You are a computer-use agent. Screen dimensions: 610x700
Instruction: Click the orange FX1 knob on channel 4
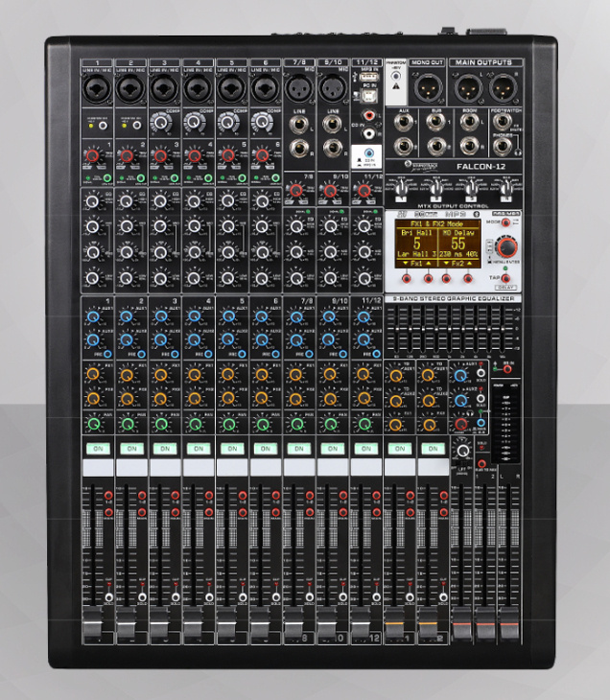click(x=196, y=374)
